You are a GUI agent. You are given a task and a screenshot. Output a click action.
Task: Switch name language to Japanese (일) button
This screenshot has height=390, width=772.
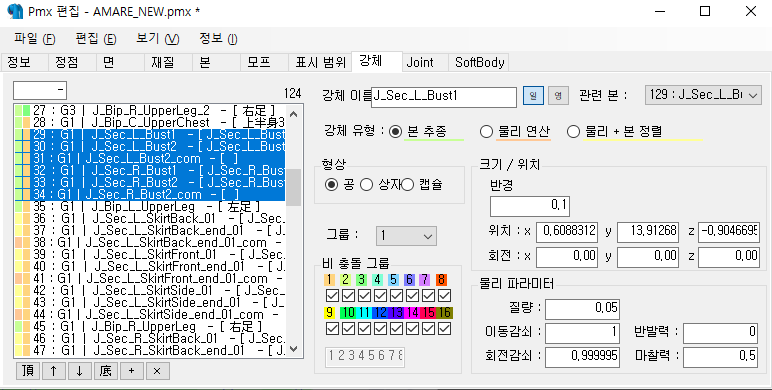(533, 96)
